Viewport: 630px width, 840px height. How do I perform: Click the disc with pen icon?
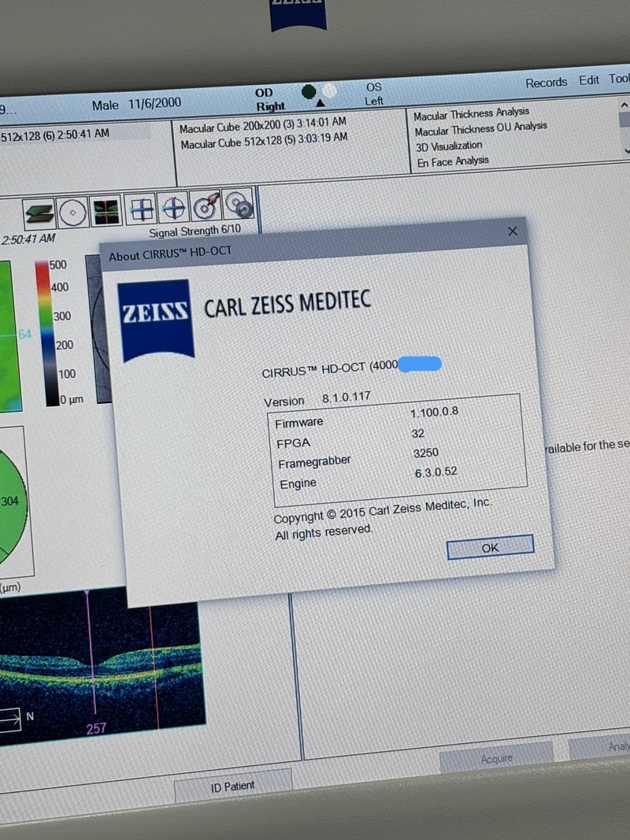(206, 205)
